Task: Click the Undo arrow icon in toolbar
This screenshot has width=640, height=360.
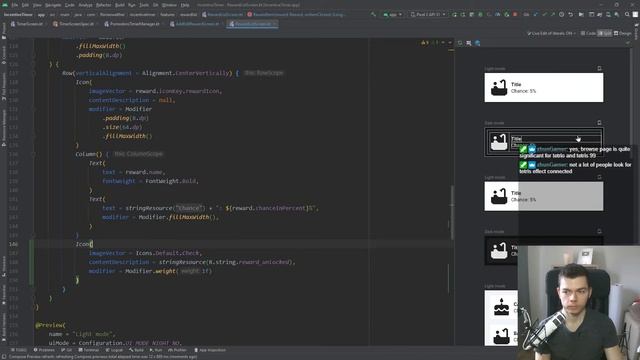Action: click(x=571, y=14)
